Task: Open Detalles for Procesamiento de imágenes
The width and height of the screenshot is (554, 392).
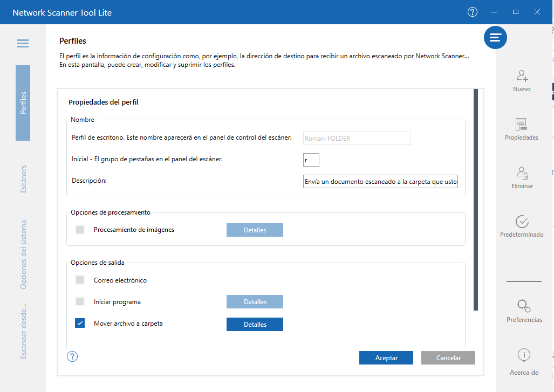Action: [x=255, y=230]
